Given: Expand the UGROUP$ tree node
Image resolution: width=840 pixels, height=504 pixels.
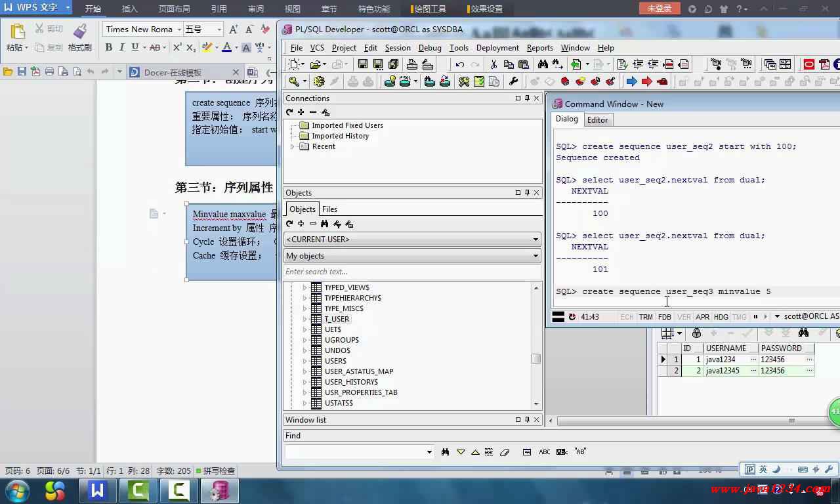Looking at the screenshot, I should (x=304, y=340).
